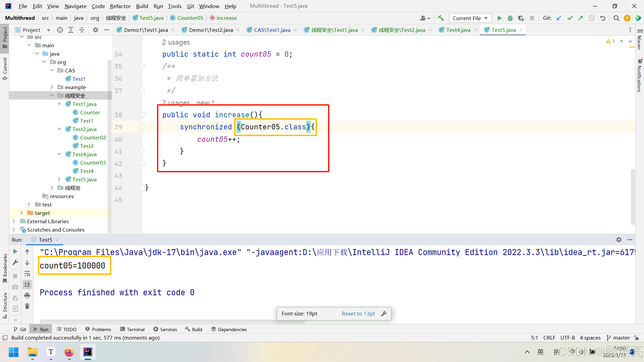Click the rollback undo arrow icon

pos(603,18)
